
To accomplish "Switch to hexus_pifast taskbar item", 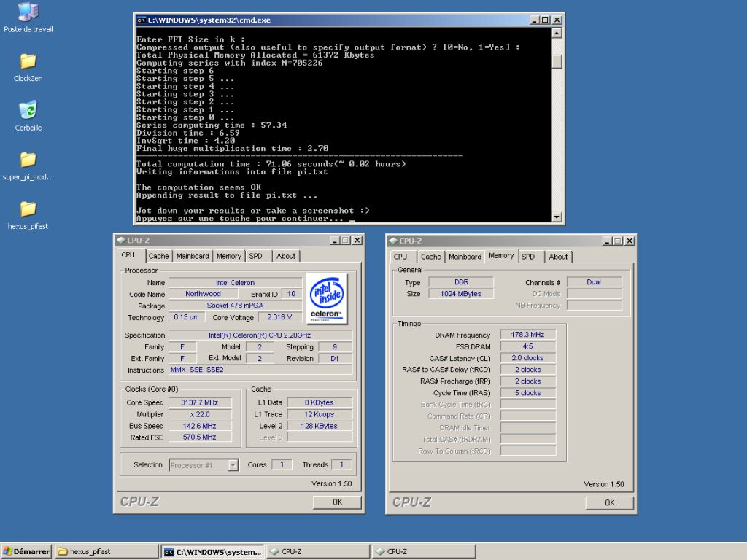I will tap(107, 551).
